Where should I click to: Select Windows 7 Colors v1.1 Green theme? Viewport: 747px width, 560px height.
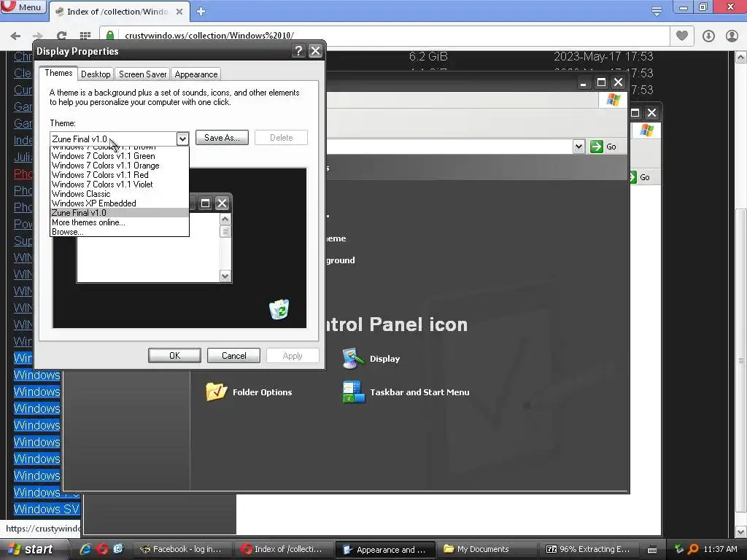119,156
